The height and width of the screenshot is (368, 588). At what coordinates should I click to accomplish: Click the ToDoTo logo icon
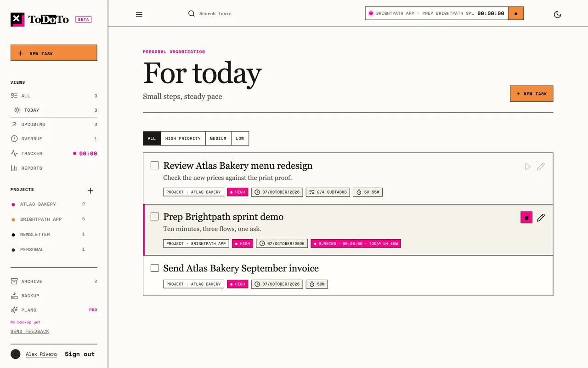click(x=17, y=19)
